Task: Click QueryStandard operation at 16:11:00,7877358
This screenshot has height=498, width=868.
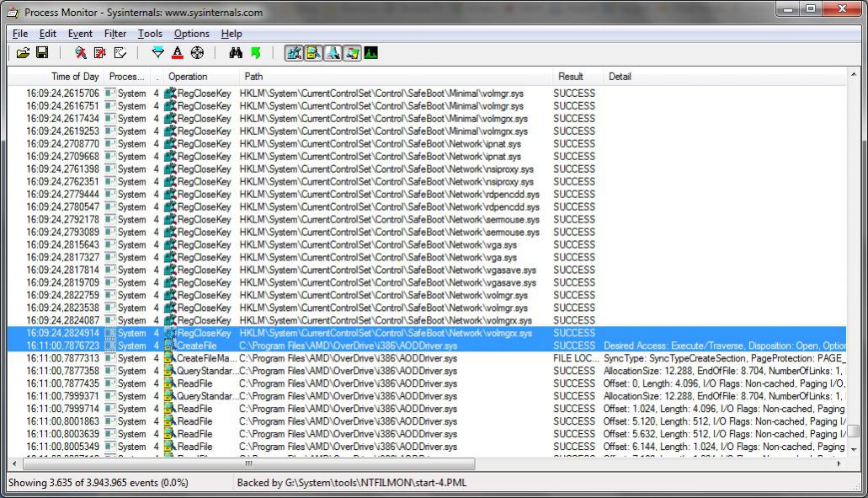Action: (x=207, y=371)
